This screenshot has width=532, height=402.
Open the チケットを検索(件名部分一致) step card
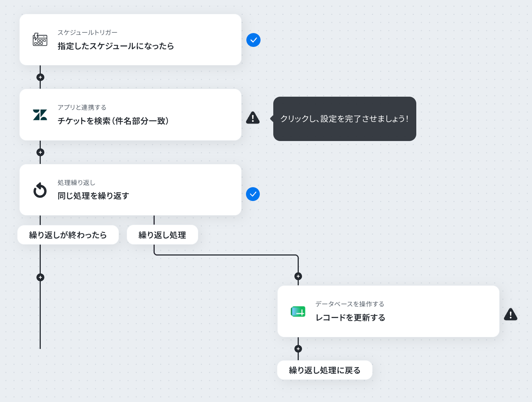pos(131,115)
